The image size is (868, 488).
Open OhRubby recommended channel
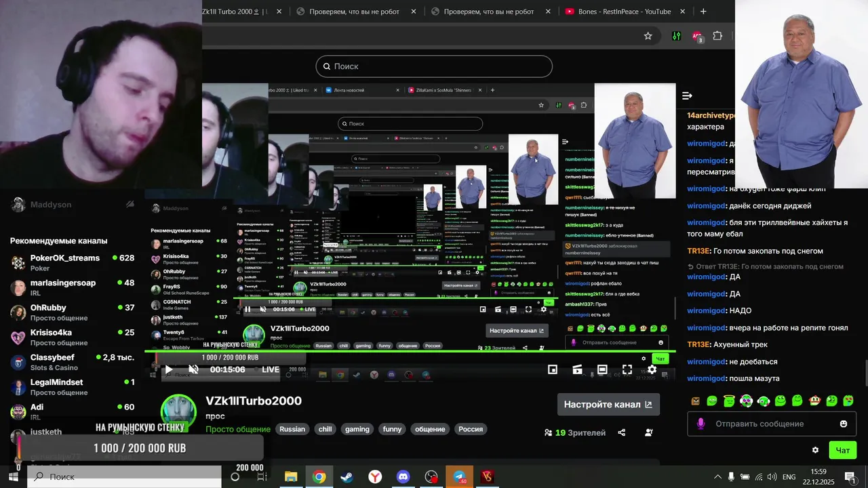click(72, 312)
